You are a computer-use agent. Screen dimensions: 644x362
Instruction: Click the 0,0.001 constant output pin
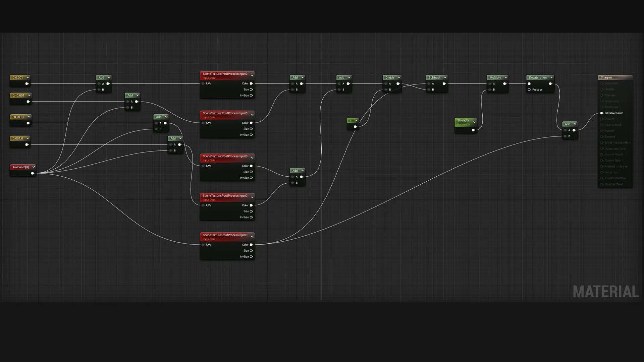(x=27, y=84)
